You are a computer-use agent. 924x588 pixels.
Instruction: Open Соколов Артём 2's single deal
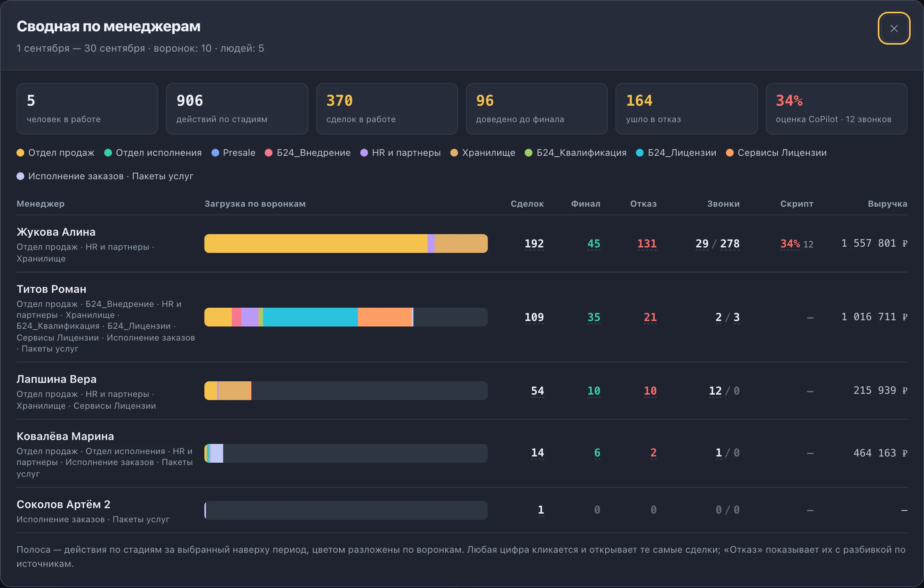541,510
